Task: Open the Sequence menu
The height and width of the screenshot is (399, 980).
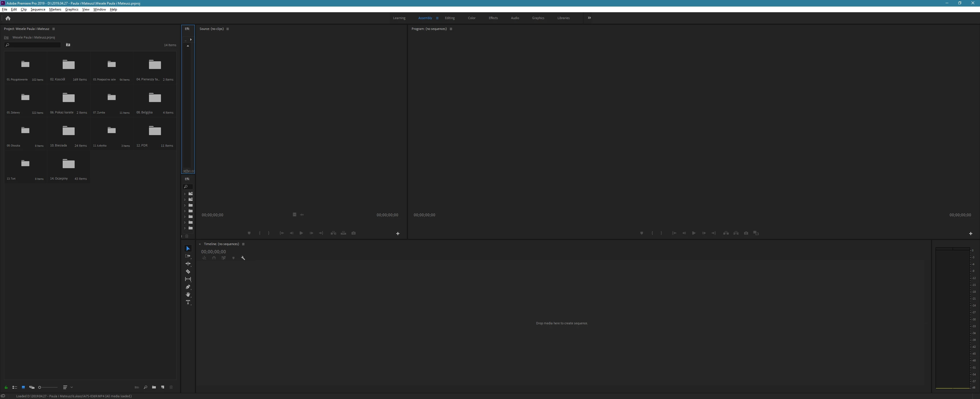Action: point(38,9)
